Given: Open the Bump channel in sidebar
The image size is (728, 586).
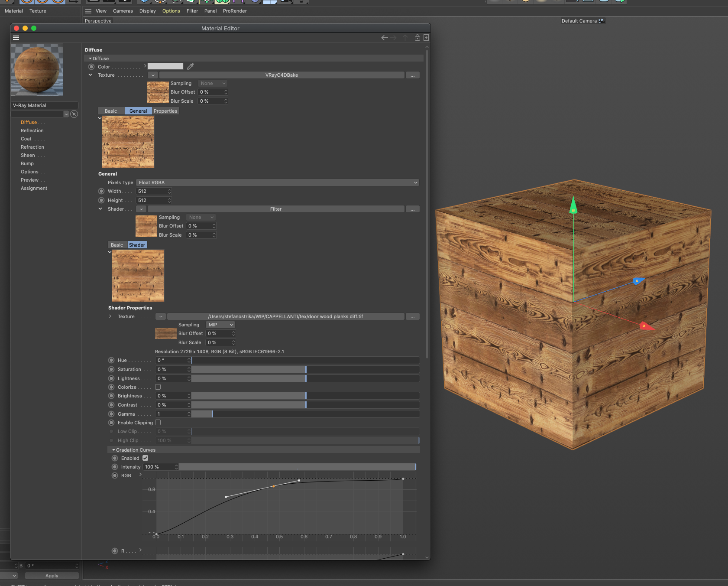Looking at the screenshot, I should click(x=27, y=163).
